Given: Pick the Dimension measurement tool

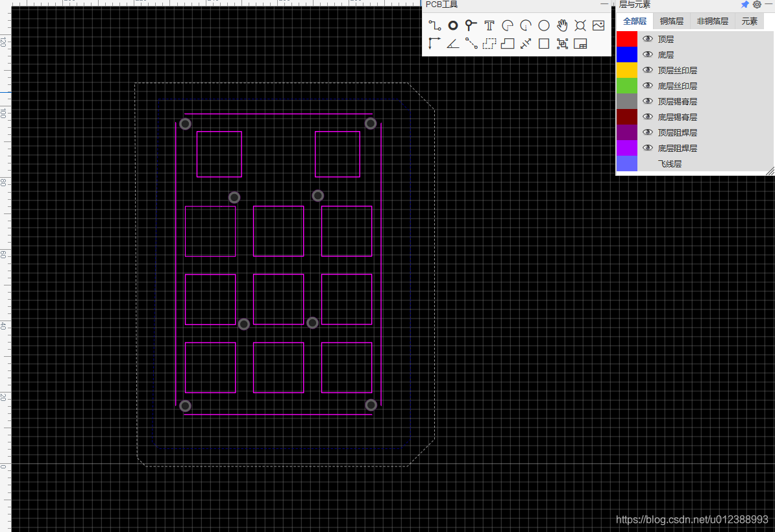Looking at the screenshot, I should [526, 43].
